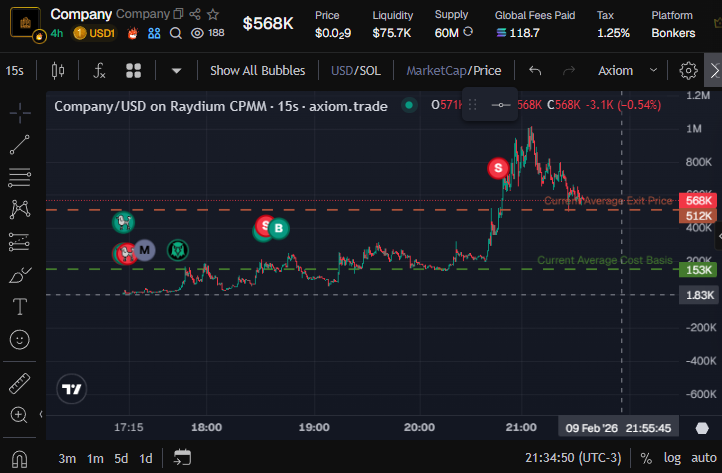Open the timezone 21:34:50 (UTC-3) menu
Viewport: 722px width, 473px height.
tap(573, 458)
